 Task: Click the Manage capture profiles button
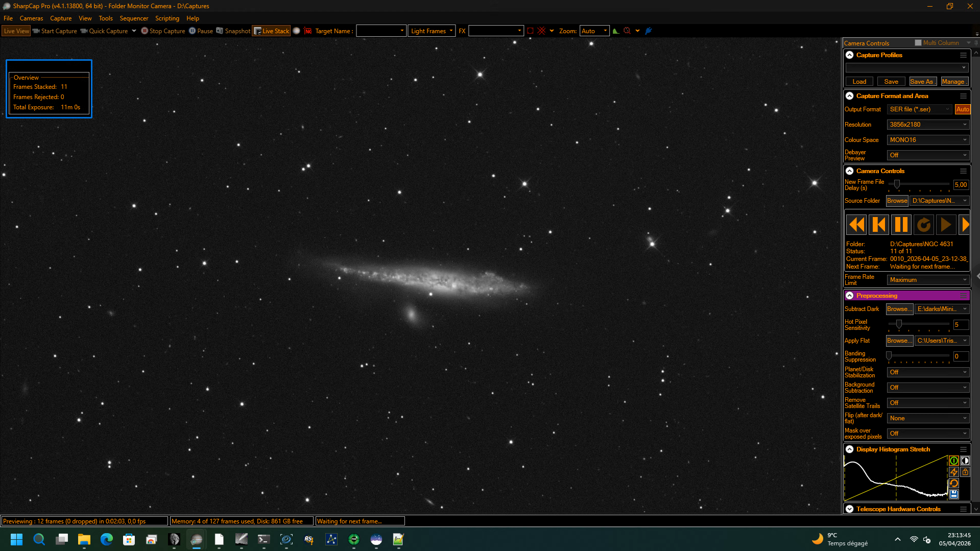[x=953, y=82]
